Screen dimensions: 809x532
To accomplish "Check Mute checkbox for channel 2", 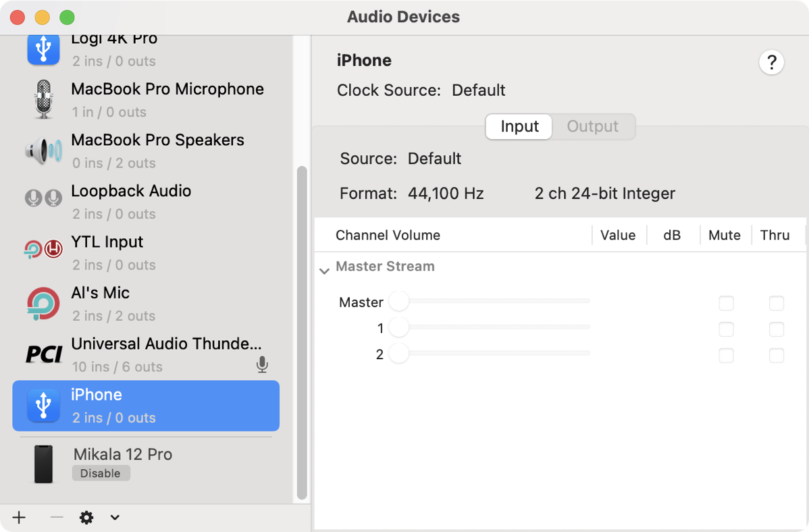I will 726,355.
